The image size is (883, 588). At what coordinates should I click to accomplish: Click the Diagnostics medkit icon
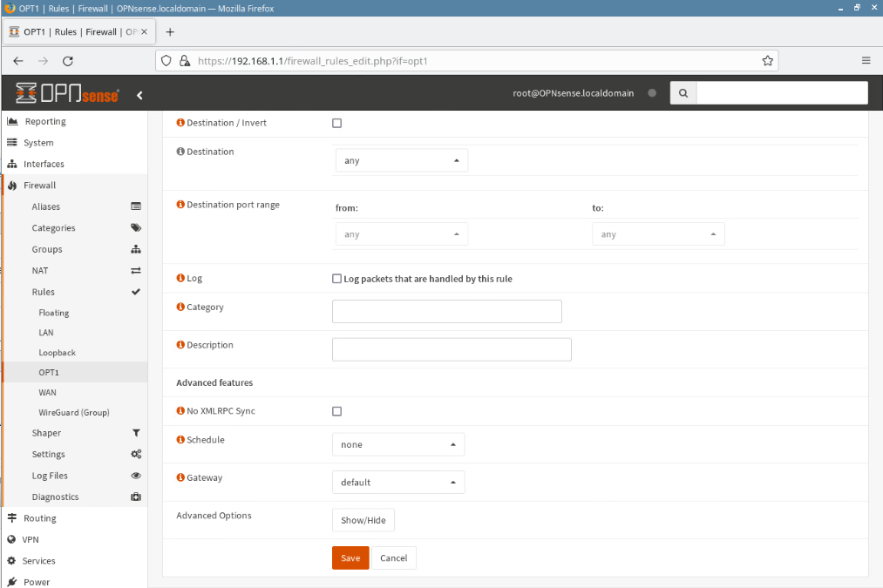136,497
